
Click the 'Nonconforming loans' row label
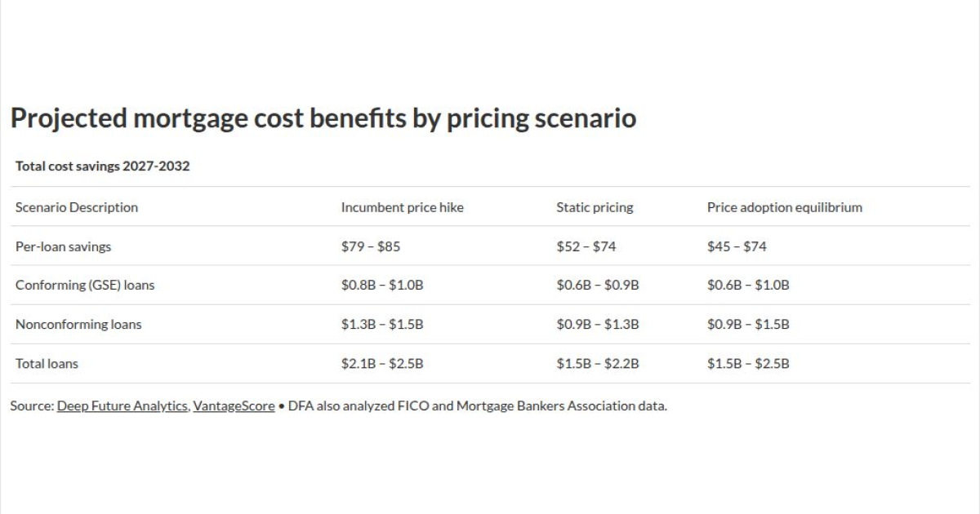tap(78, 325)
